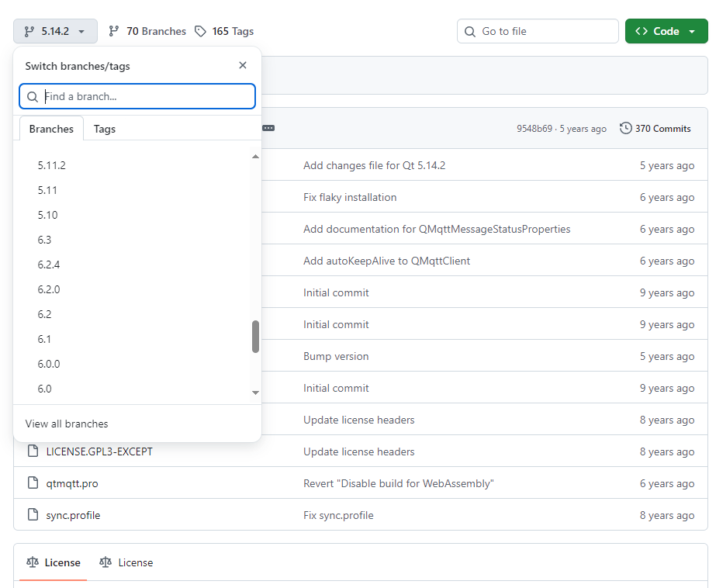Viewport: 716px width, 588px height.
Task: Open 370 Commits history
Action: [x=655, y=128]
